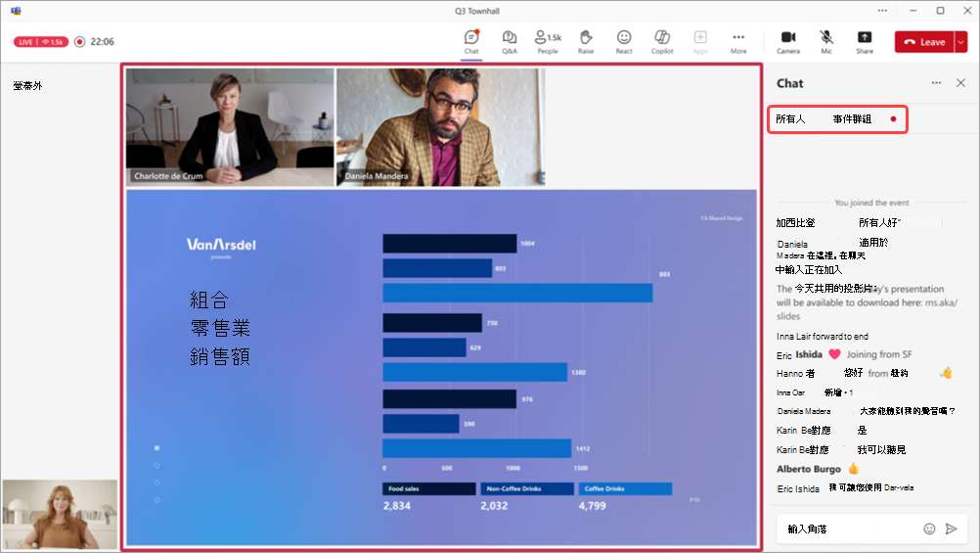Leave the Q3 Townhall meeting
The width and height of the screenshot is (980, 553).
coord(924,42)
